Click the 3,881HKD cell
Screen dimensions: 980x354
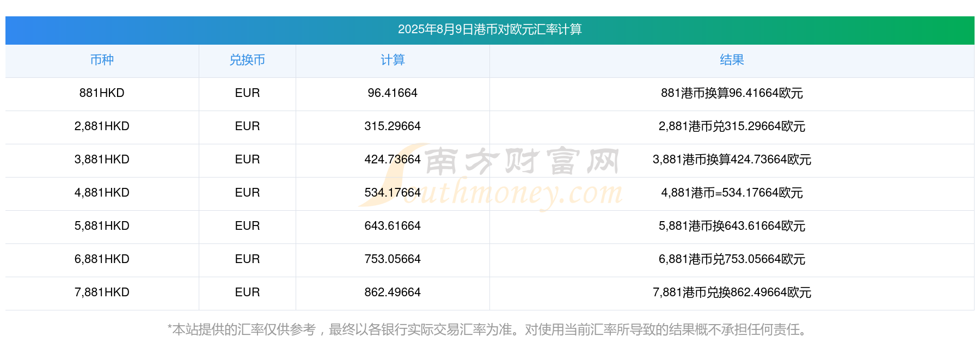(x=102, y=160)
